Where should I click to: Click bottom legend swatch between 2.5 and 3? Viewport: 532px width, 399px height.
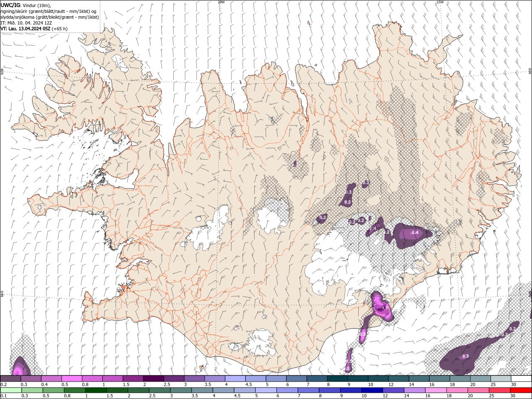[x=160, y=390]
